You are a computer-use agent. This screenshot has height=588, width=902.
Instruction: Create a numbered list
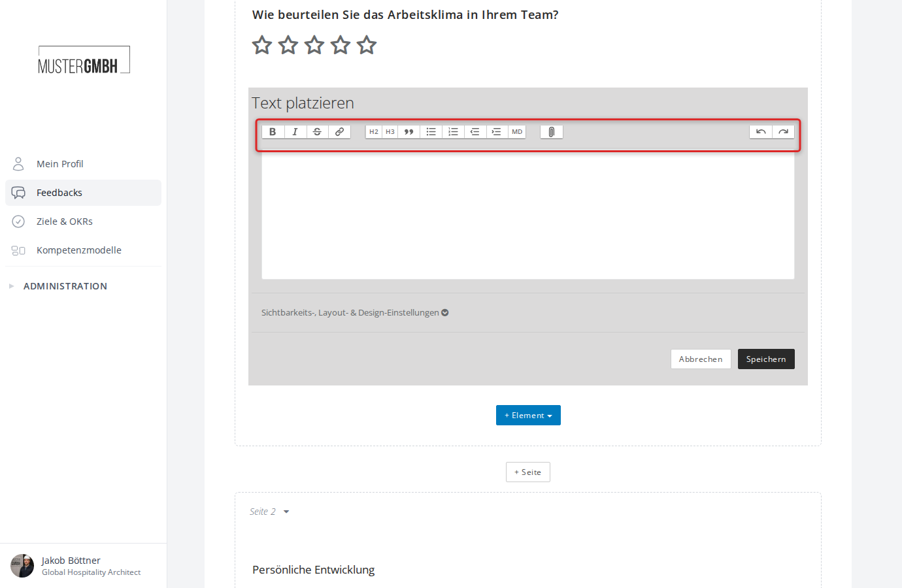(453, 132)
